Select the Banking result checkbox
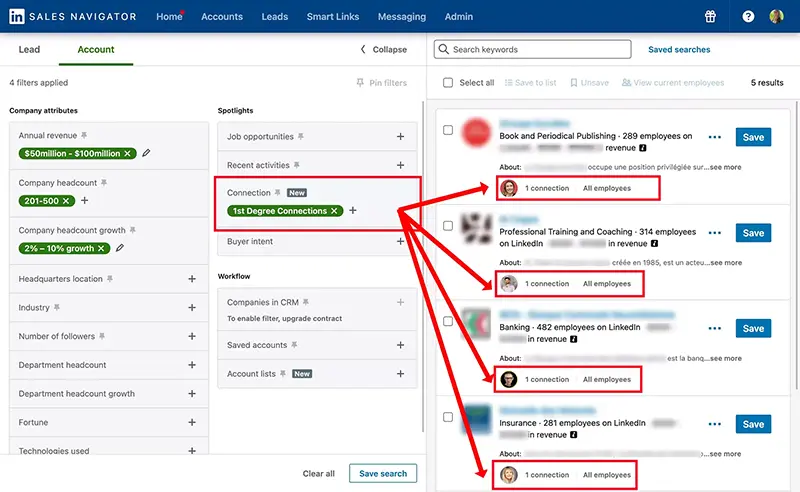The image size is (800, 492). coord(448,321)
